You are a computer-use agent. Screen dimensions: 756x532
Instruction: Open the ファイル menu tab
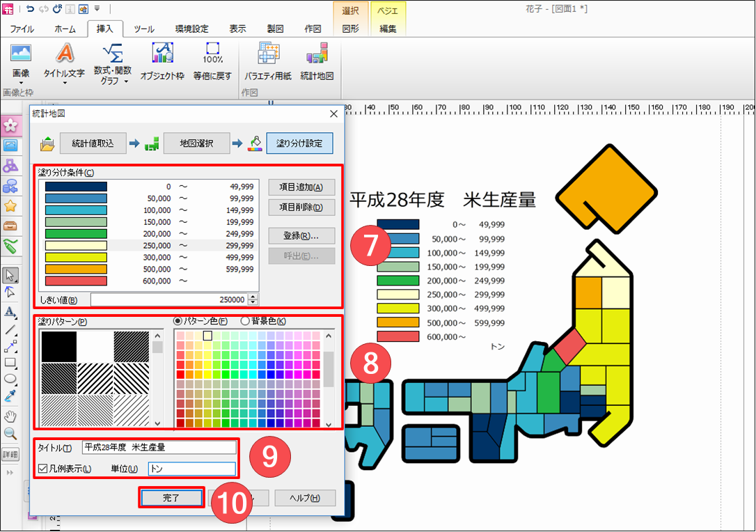click(x=22, y=29)
